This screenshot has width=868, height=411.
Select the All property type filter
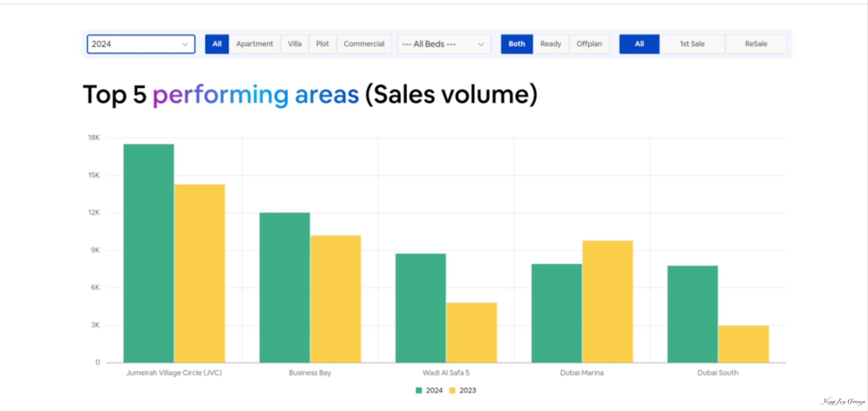click(x=217, y=44)
